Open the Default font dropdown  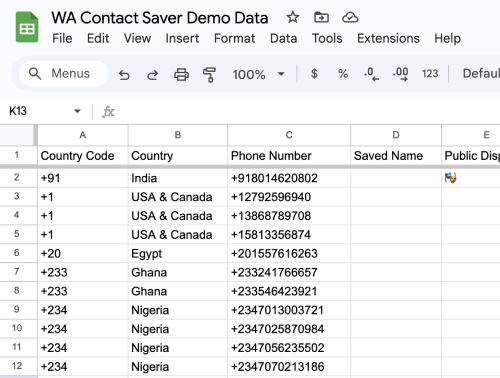[481, 73]
